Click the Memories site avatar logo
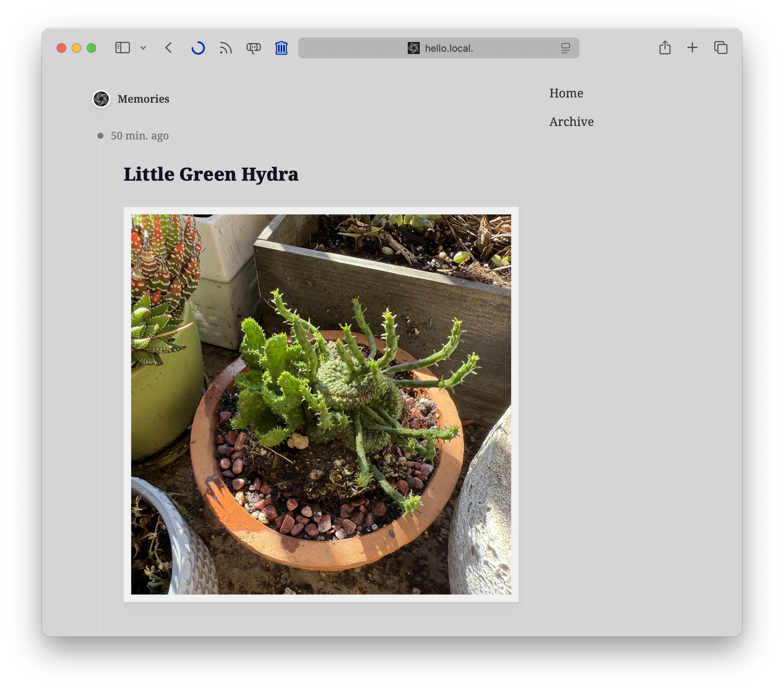 101,99
